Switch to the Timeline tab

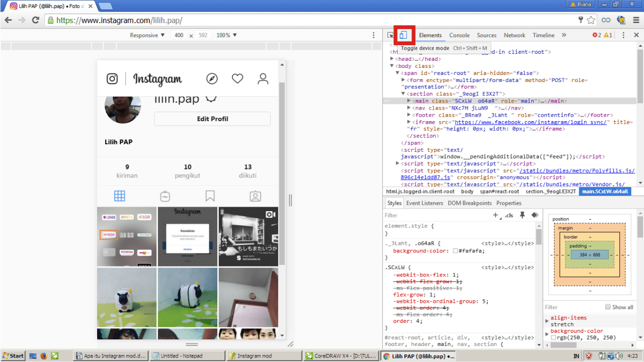[543, 35]
